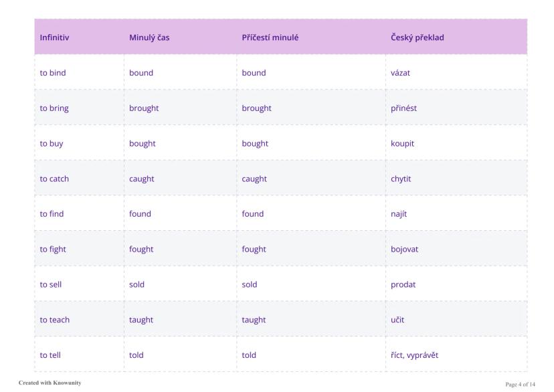Select the "to fight" cell
The image size is (554, 392).
tap(53, 250)
